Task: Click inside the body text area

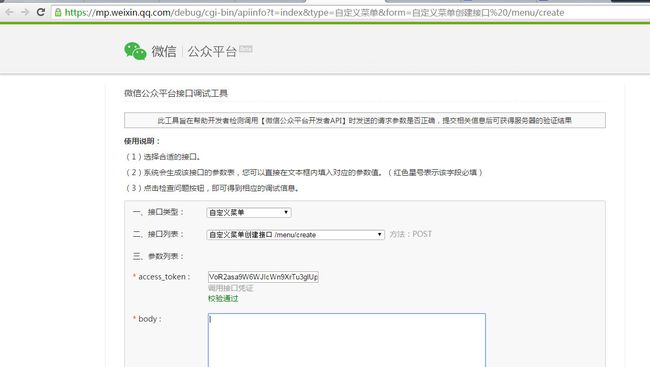Action: click(x=347, y=340)
